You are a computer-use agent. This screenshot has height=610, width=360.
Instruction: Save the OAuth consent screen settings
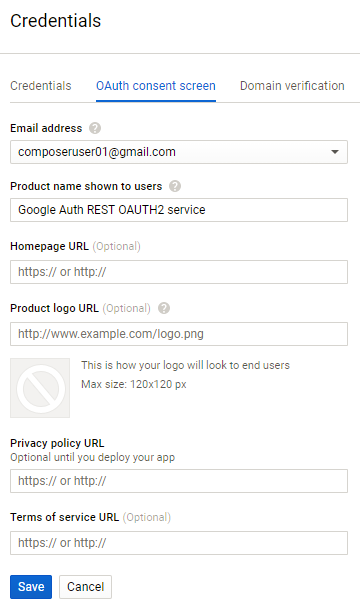tap(31, 587)
